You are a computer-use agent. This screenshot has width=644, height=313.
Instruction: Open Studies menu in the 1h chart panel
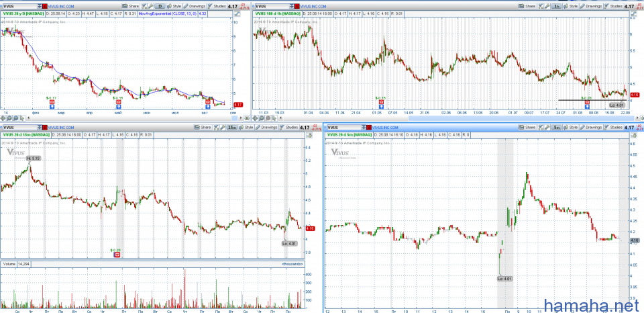[x=614, y=6]
